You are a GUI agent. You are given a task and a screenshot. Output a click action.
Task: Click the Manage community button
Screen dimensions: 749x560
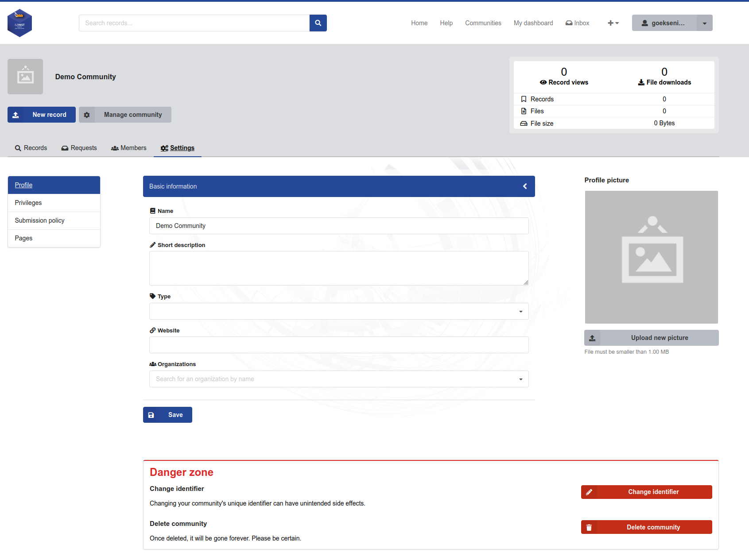point(125,115)
